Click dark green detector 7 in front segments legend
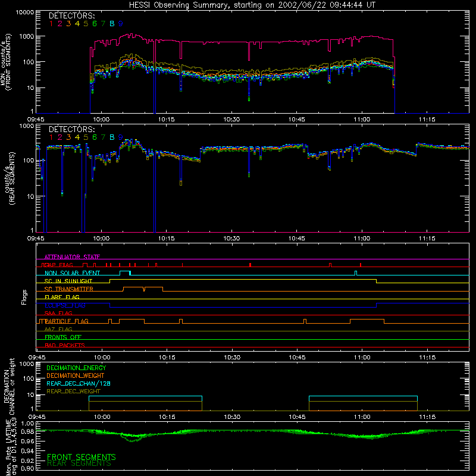The image size is (476, 476). pos(103,24)
